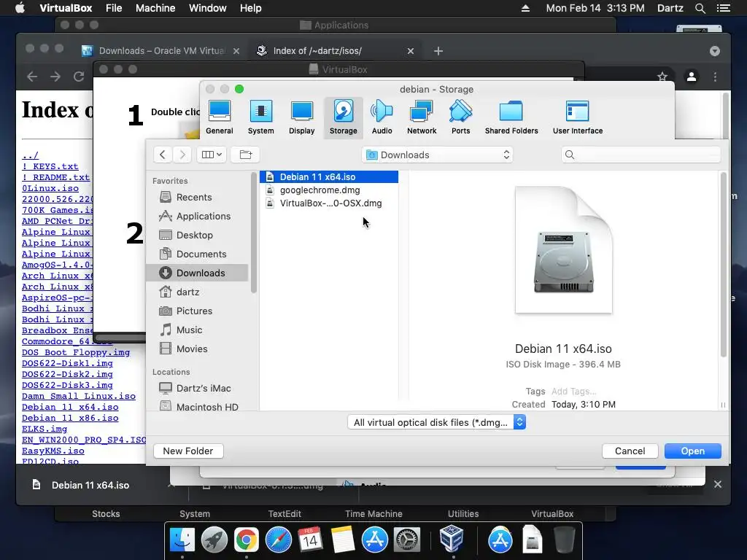Select Desktop in the sidebar

tap(197, 236)
